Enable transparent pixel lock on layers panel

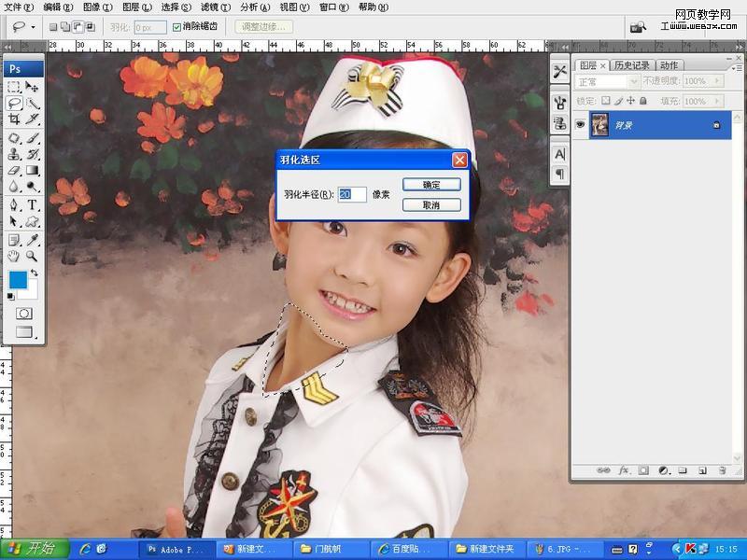[607, 100]
